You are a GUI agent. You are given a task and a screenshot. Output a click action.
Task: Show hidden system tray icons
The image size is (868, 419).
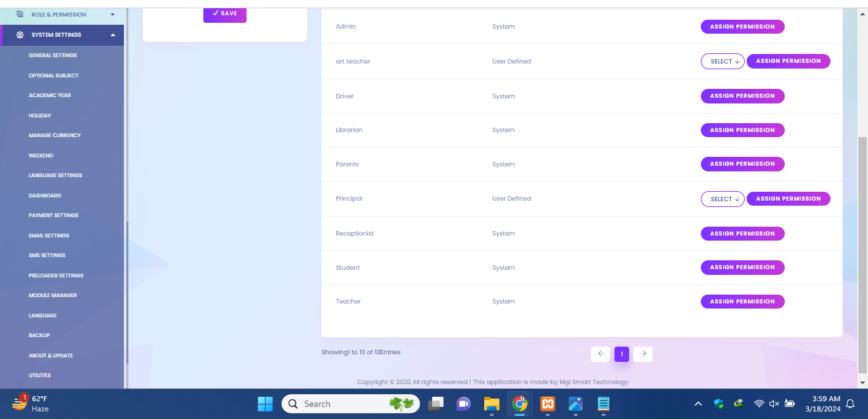(x=698, y=404)
